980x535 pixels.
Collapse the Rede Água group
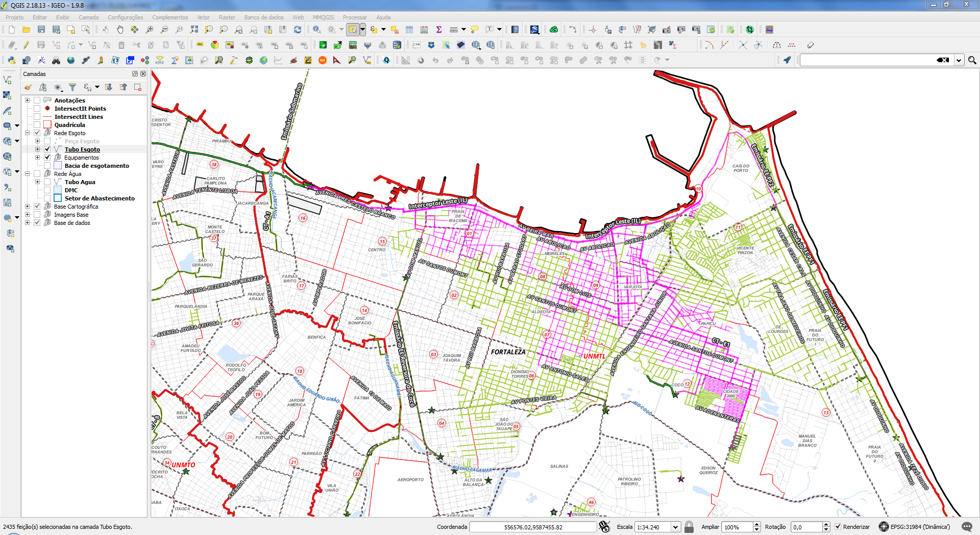click(28, 174)
